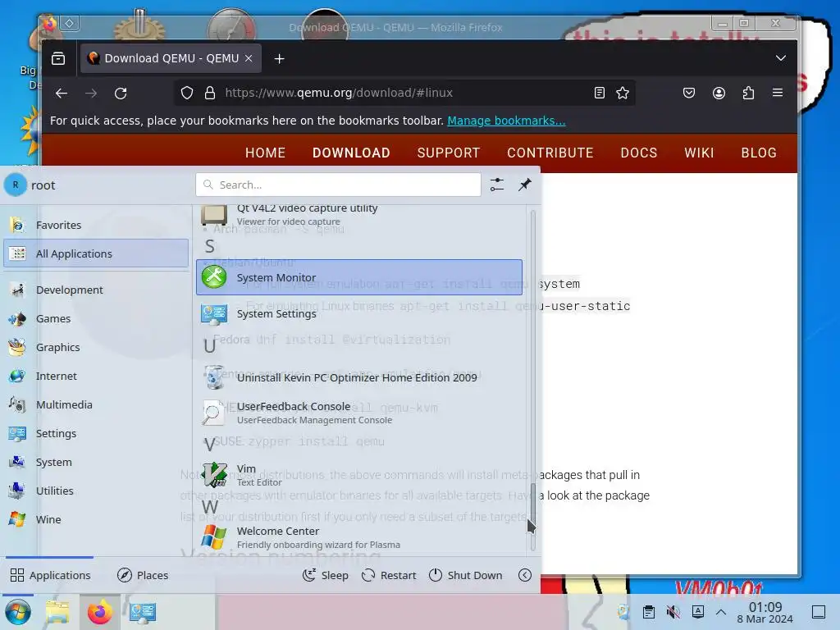Select the Favorites category
Viewport: 840px width, 630px height.
point(97,225)
